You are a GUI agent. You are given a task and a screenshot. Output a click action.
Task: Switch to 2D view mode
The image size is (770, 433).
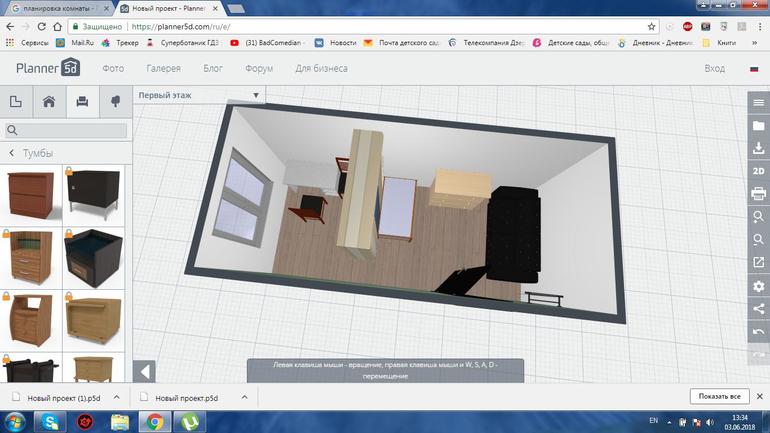pos(758,170)
